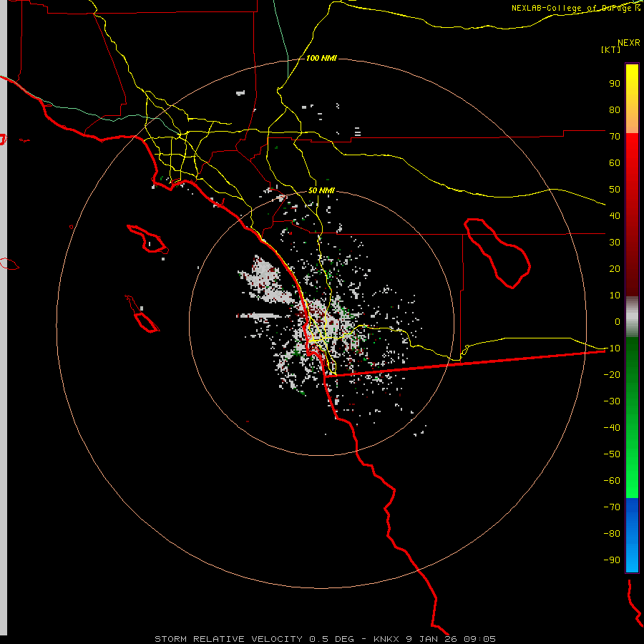Click the -90 value on the velocity scale
The width and height of the screenshot is (644, 644).
tap(612, 560)
